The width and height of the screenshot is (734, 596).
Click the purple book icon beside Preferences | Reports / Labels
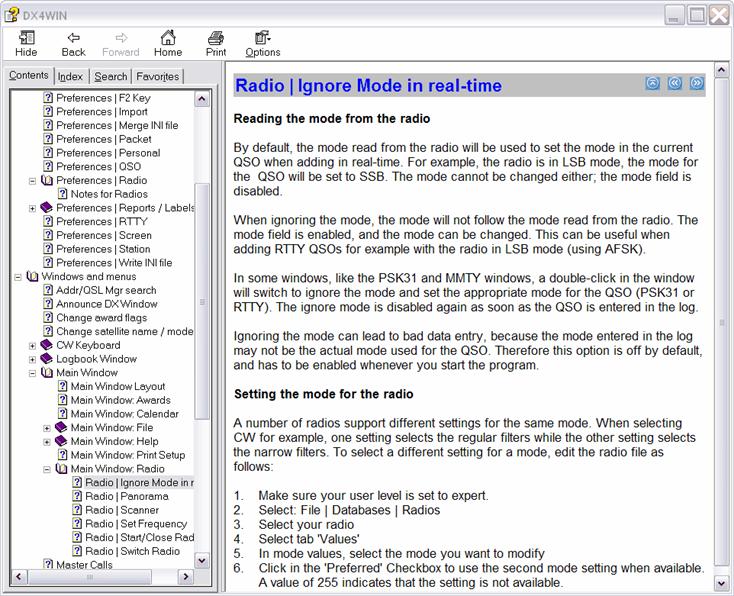pyautogui.click(x=46, y=207)
